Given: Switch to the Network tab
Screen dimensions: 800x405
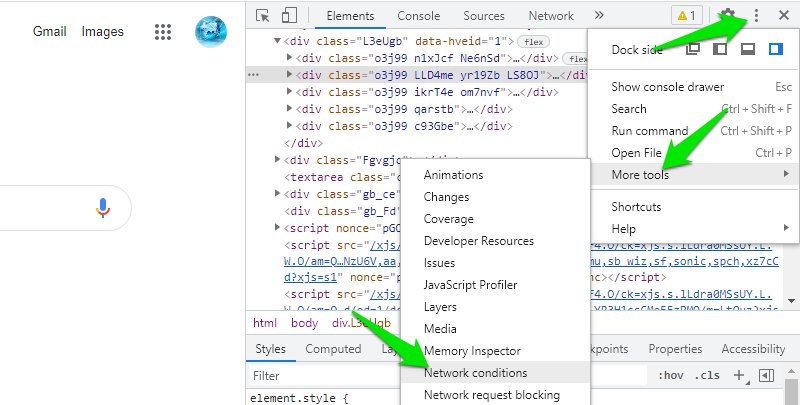Looking at the screenshot, I should pos(551,16).
